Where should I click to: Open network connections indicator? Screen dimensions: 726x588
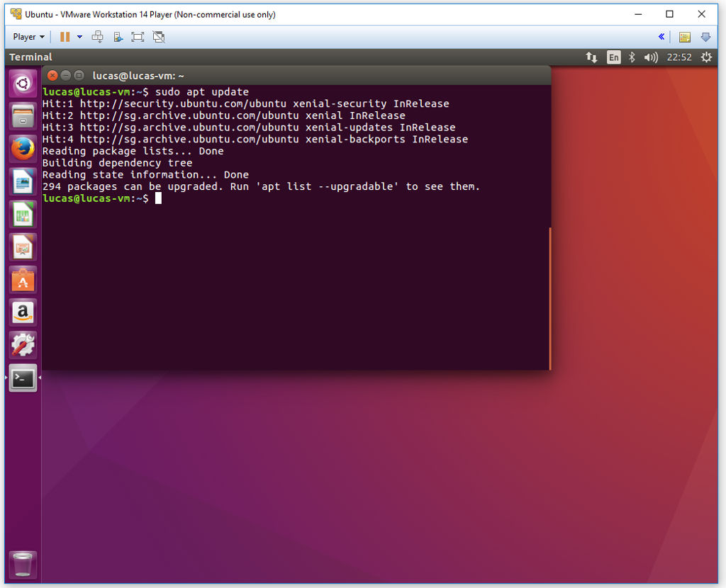pyautogui.click(x=591, y=57)
